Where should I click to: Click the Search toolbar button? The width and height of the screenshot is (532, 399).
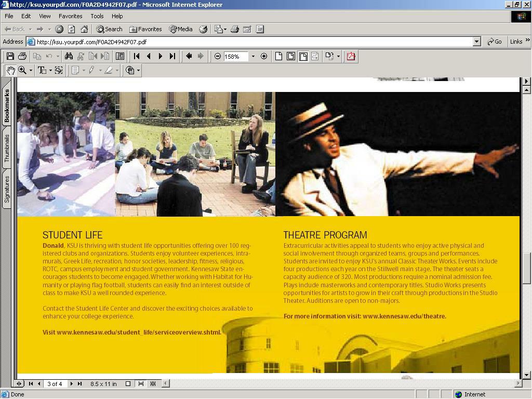109,29
